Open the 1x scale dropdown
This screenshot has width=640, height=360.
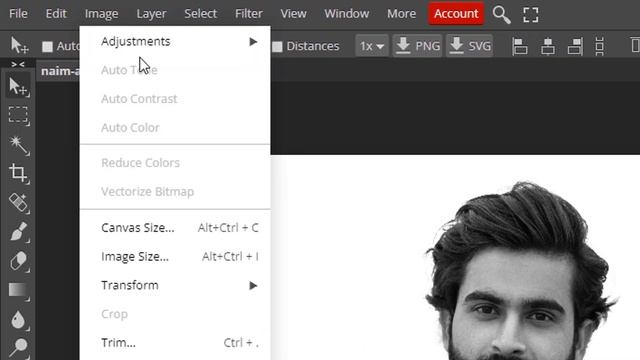(371, 46)
